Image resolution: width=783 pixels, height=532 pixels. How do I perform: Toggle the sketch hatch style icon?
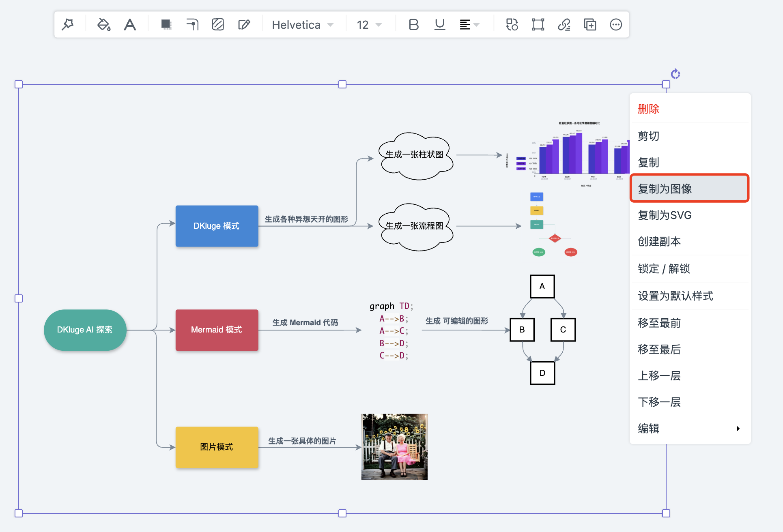click(x=218, y=25)
